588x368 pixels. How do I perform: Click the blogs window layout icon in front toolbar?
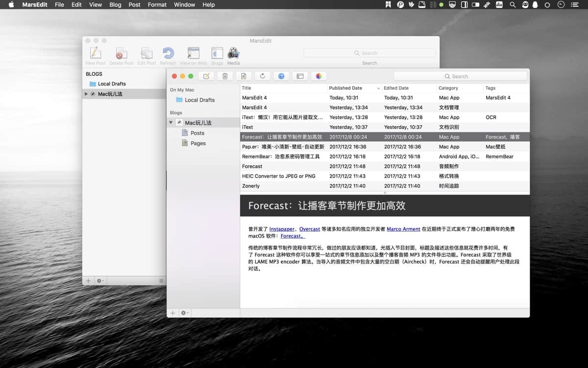click(300, 76)
